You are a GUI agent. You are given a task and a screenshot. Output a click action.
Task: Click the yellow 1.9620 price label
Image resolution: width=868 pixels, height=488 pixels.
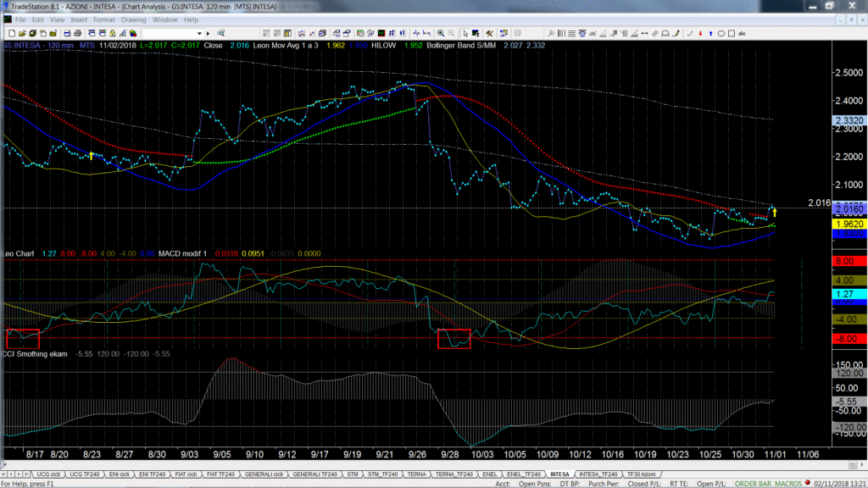(849, 224)
